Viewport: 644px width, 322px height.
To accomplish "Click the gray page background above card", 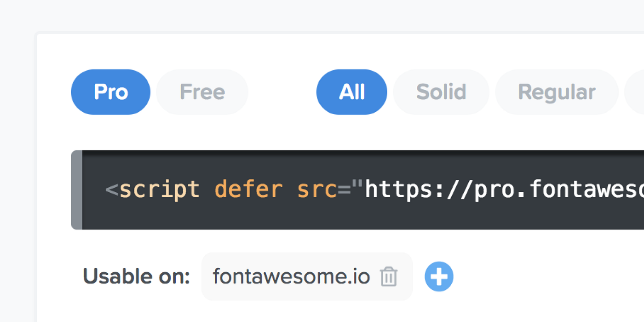I will (x=322, y=15).
